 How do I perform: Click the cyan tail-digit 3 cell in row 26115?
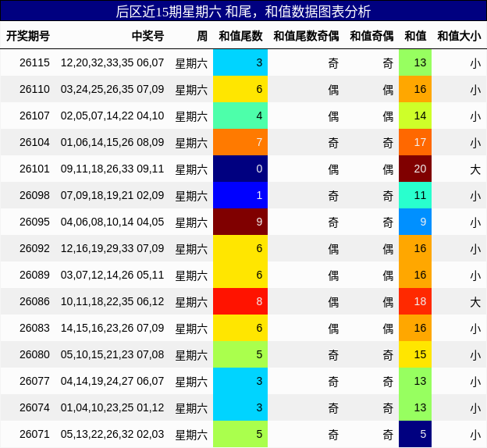[240, 62]
